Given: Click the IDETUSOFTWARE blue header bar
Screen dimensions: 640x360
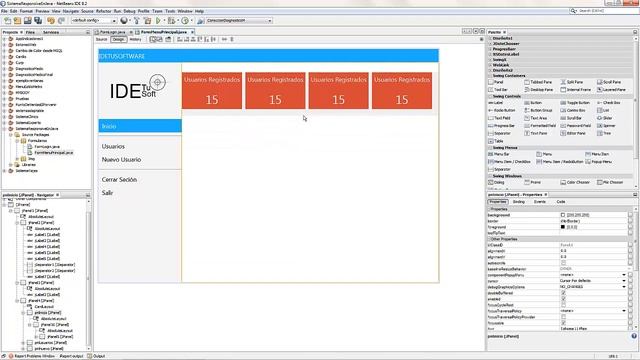Looking at the screenshot, I should pyautogui.click(x=269, y=56).
